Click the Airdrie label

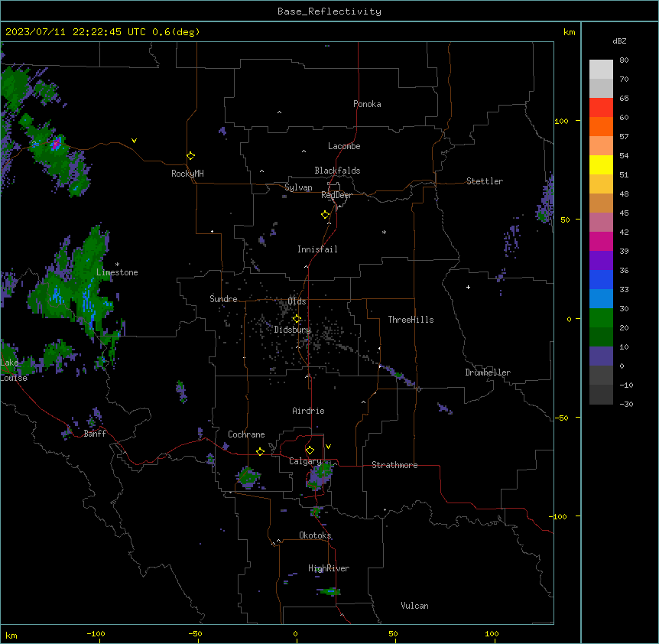(308, 411)
